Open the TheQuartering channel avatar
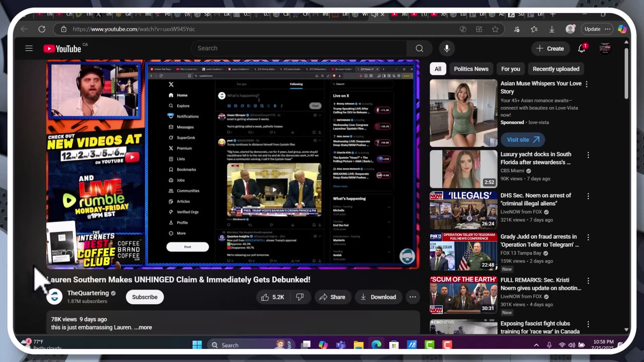 tap(54, 297)
